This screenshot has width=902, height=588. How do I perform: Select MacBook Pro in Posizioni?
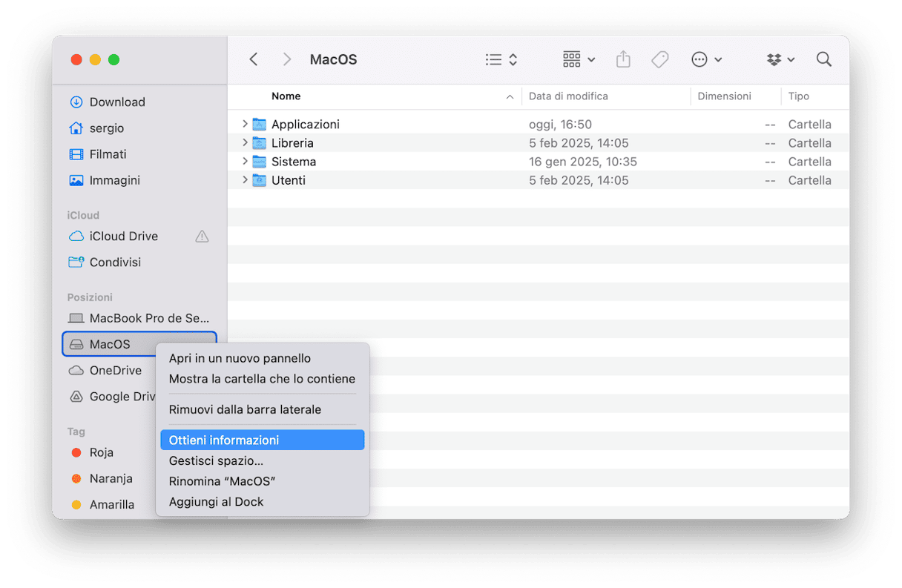pos(139,318)
